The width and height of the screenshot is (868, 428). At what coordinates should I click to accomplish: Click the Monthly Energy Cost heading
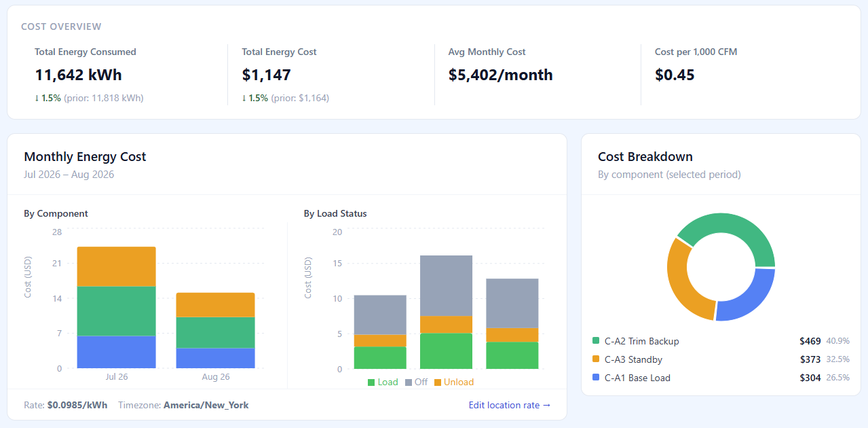[85, 157]
